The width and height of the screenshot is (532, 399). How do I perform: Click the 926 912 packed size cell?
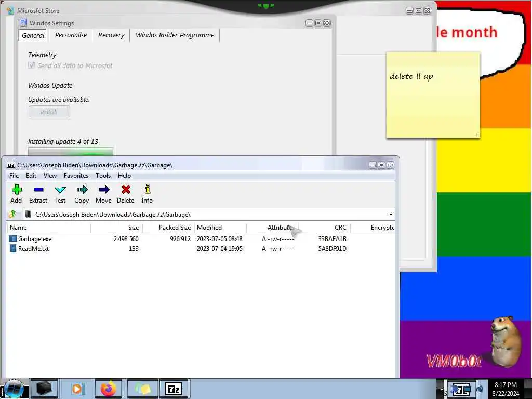(180, 239)
